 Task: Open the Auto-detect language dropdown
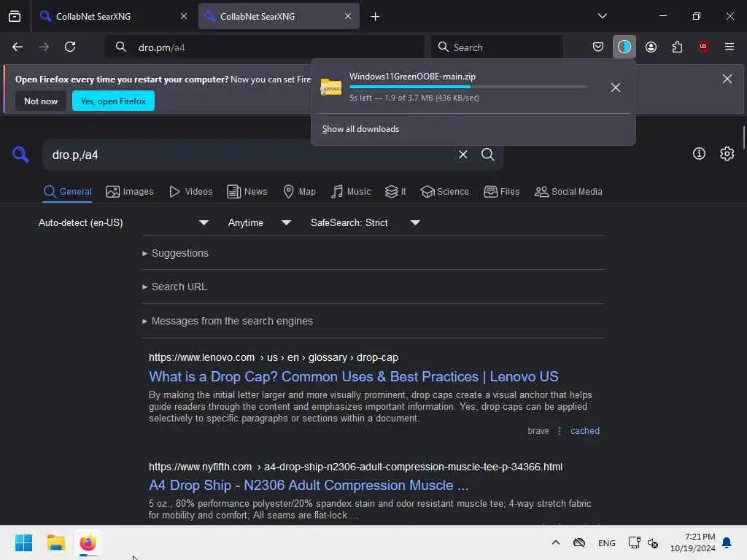tap(123, 223)
